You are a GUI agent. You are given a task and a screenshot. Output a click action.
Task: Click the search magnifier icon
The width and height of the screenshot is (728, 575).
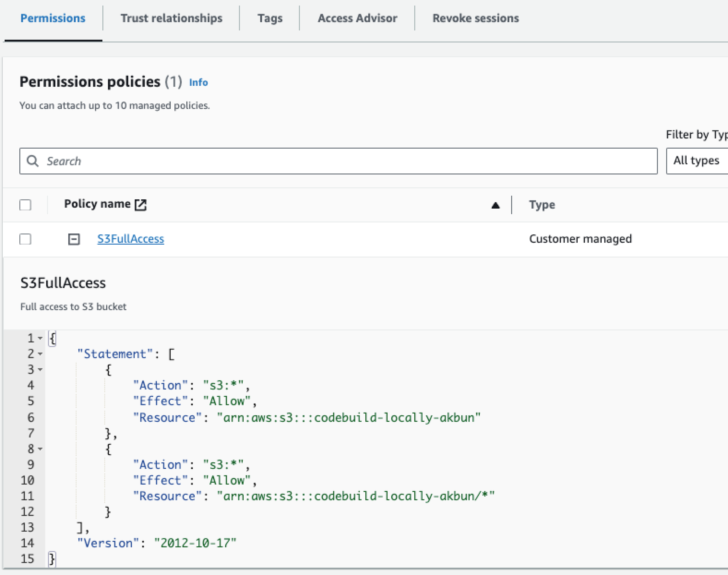[x=33, y=161]
